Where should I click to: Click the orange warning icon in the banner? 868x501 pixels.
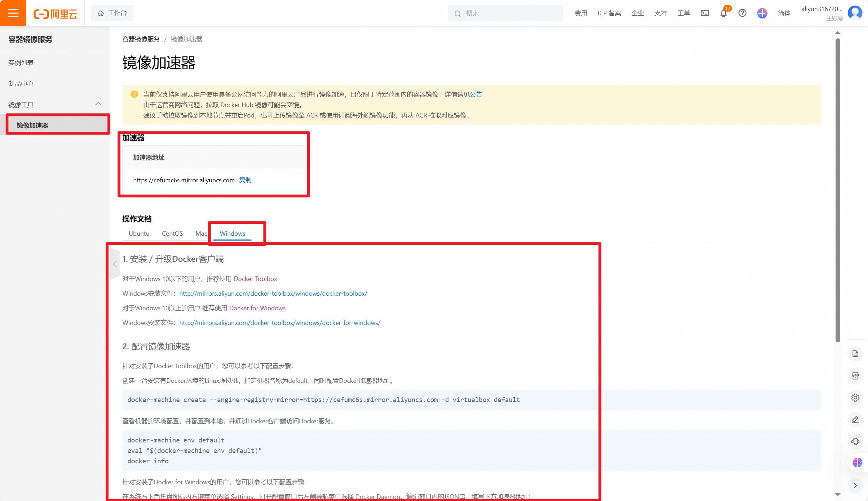point(134,94)
